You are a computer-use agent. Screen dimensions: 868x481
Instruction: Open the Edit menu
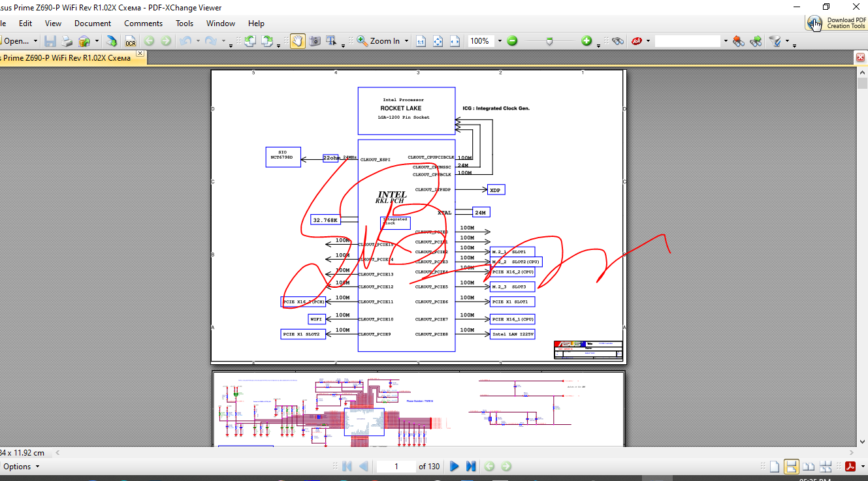pyautogui.click(x=25, y=23)
